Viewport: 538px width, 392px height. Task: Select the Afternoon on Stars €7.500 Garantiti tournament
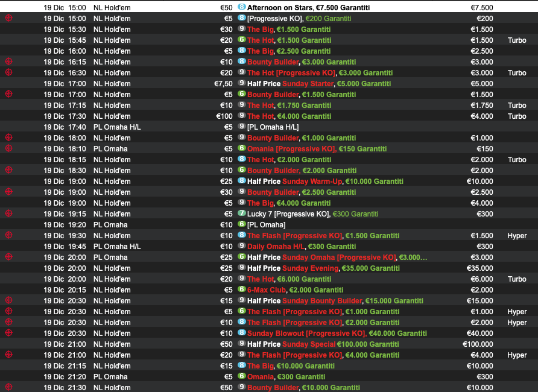tap(308, 8)
